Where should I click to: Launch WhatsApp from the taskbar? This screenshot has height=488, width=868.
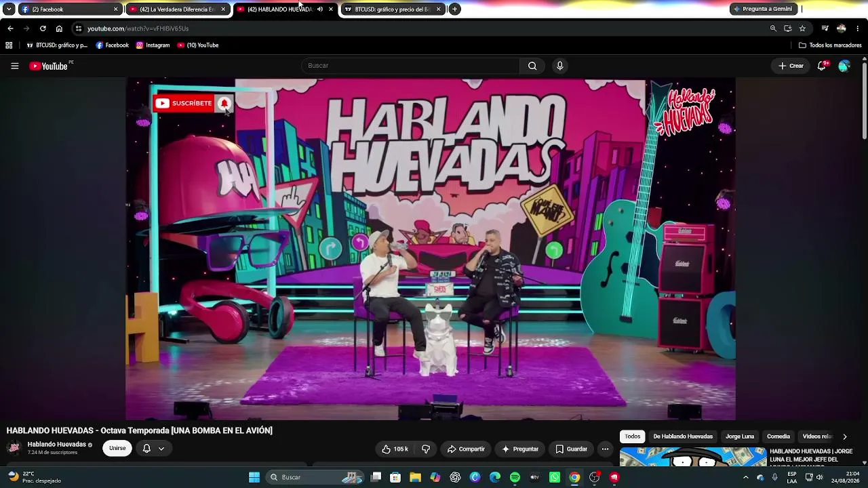click(555, 477)
